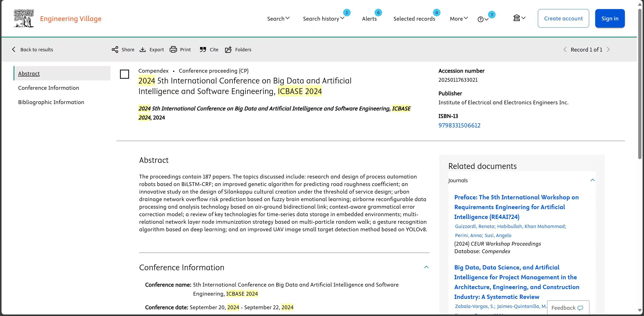Viewport: 644px width, 316px height.
Task: Open the More dropdown menu
Action: tap(459, 19)
